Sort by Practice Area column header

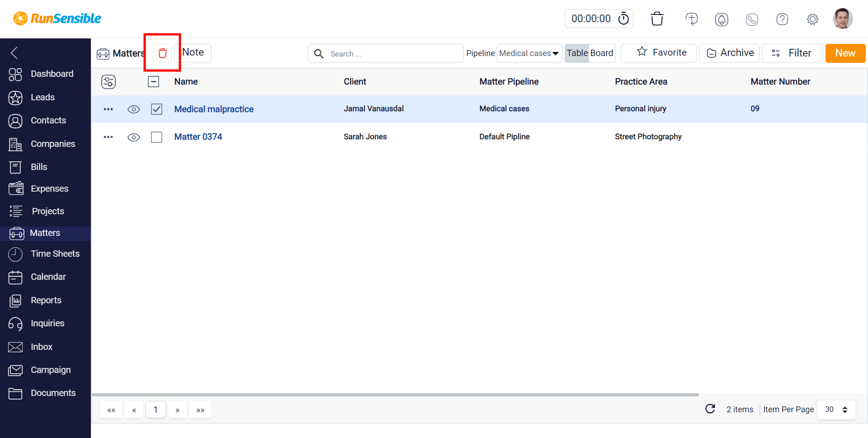point(641,81)
